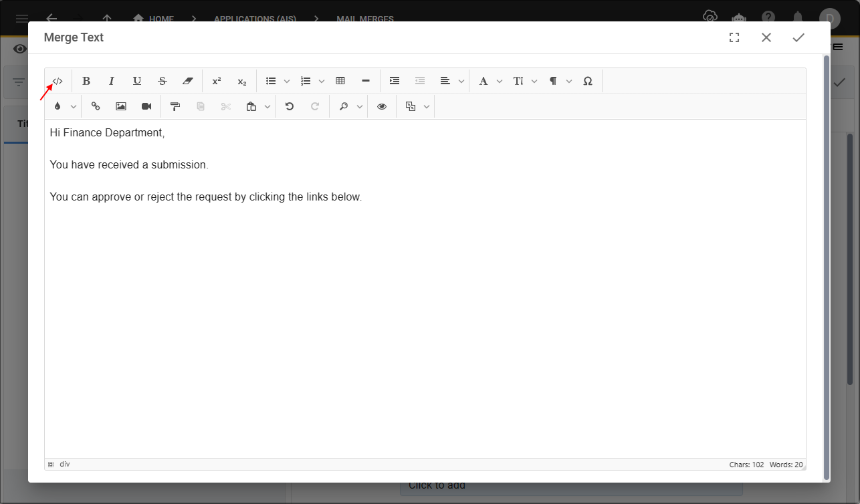The image size is (860, 504).
Task: Insert a horizontal line
Action: pyautogui.click(x=366, y=81)
